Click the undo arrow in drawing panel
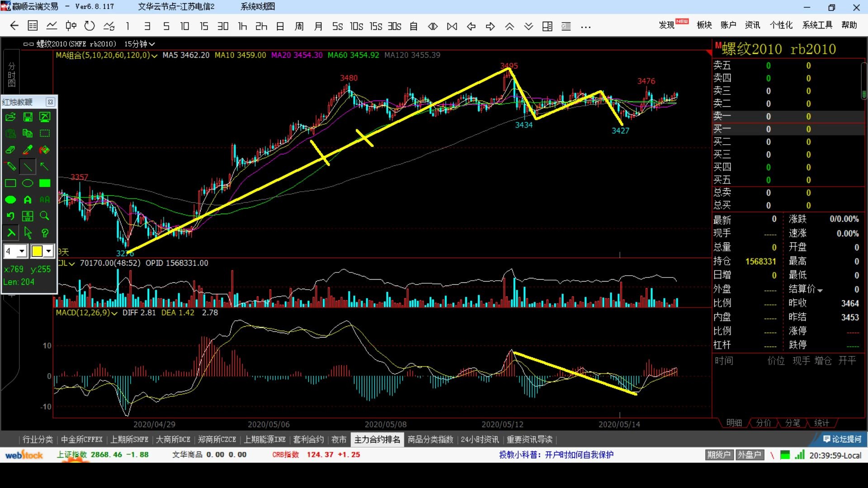This screenshot has width=868, height=488. 10,216
